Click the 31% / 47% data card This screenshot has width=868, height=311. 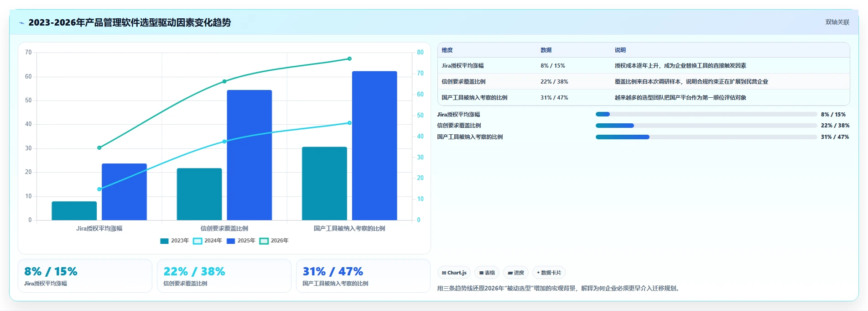[x=363, y=276]
